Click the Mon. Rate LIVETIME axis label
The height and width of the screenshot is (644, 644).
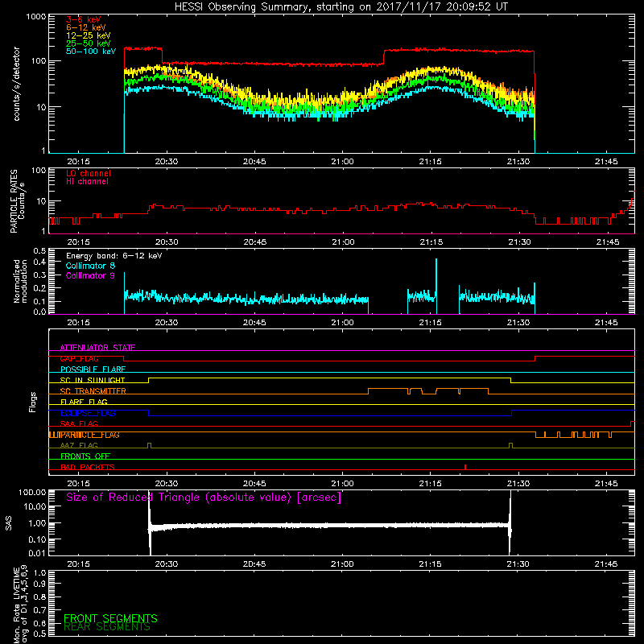click(20, 604)
